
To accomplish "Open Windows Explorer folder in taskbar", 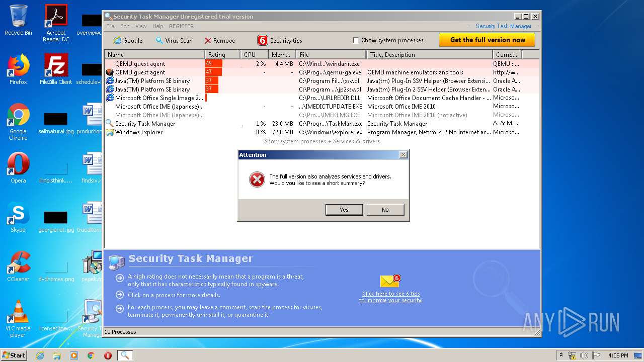I will tap(57, 355).
